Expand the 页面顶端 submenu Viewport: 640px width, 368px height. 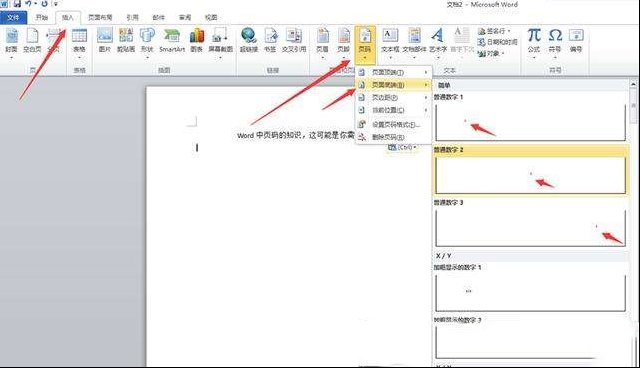point(393,72)
